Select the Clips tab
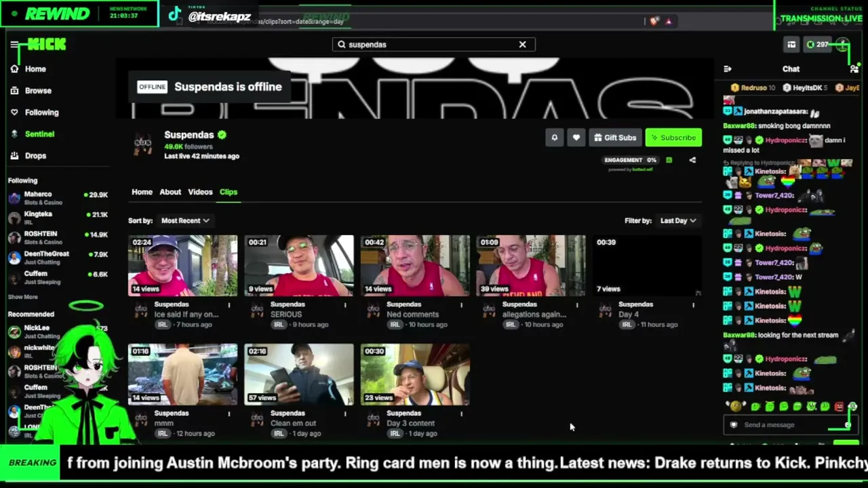The image size is (868, 488). coord(229,192)
